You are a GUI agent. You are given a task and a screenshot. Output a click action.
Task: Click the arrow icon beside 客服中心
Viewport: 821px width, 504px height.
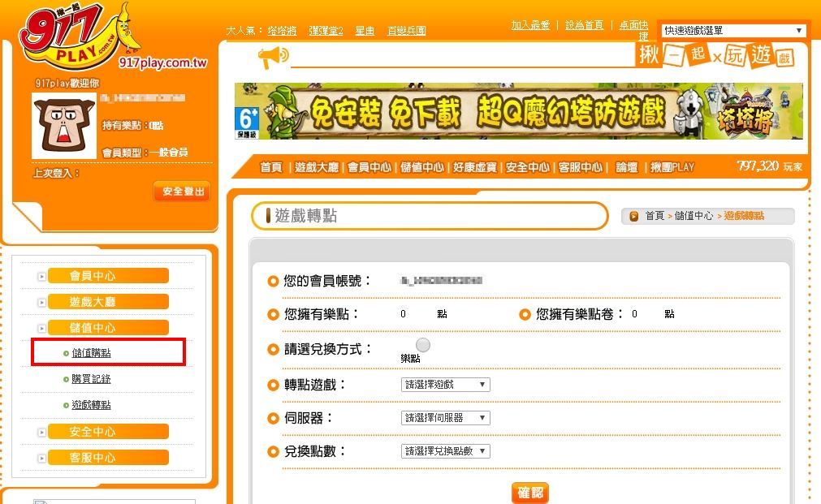pos(42,459)
